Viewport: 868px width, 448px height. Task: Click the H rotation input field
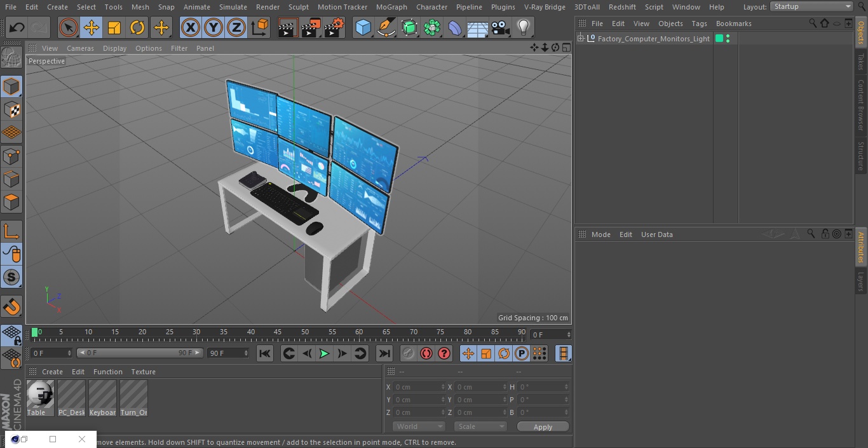coord(544,387)
